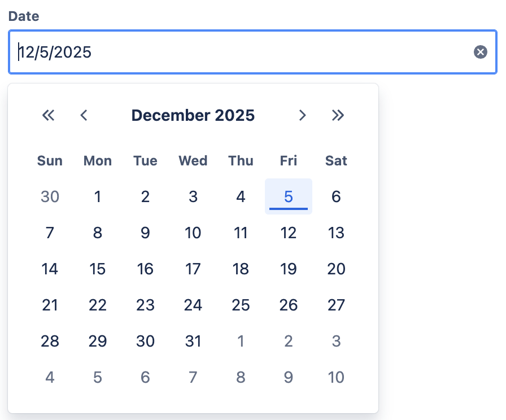Viewport: 506px width, 420px height.
Task: Select January 3 from next month
Action: tap(336, 341)
